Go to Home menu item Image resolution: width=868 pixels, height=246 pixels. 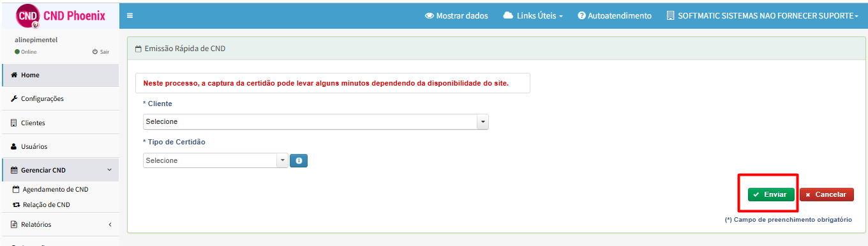[x=60, y=75]
